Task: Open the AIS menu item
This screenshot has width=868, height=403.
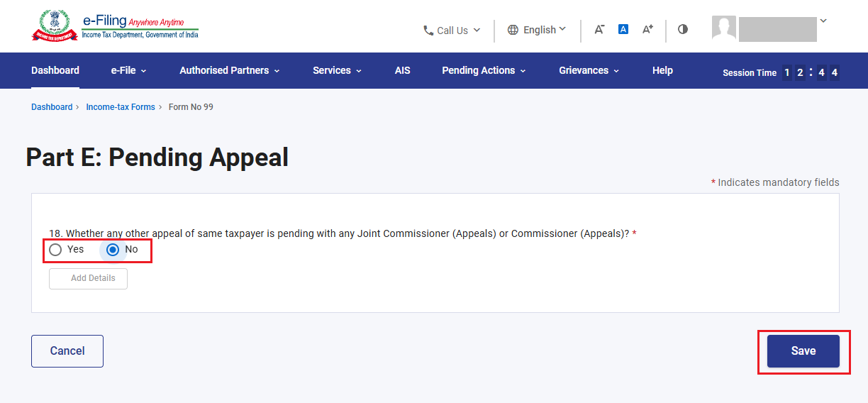Action: coord(403,70)
